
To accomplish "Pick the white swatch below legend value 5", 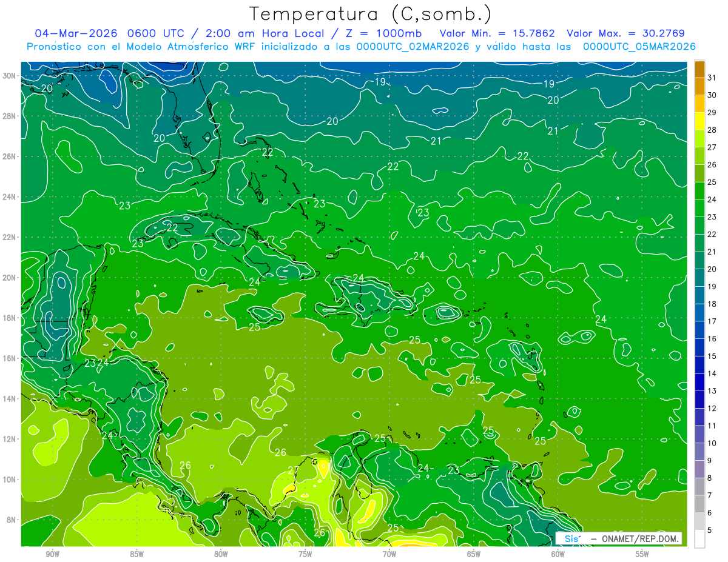I will [x=699, y=539].
